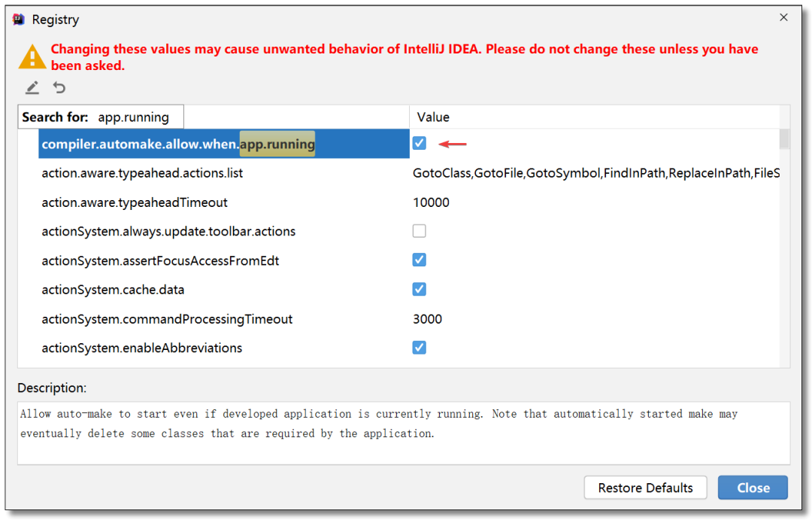Click the IntelliJ IDEA logo in title bar
Image resolution: width=812 pixels, height=520 pixels.
pos(19,20)
